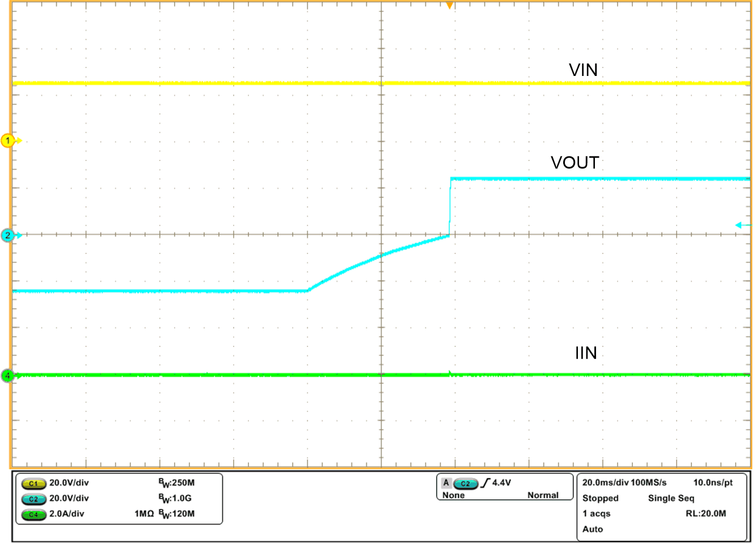Click the C1 channel badge
756x543 pixels.
(x=33, y=483)
